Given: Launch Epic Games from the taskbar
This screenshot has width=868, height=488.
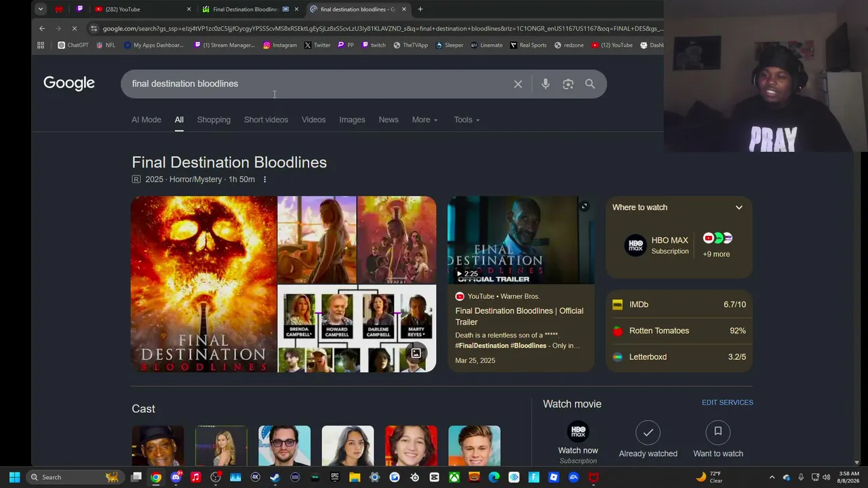Looking at the screenshot, I should (x=335, y=477).
